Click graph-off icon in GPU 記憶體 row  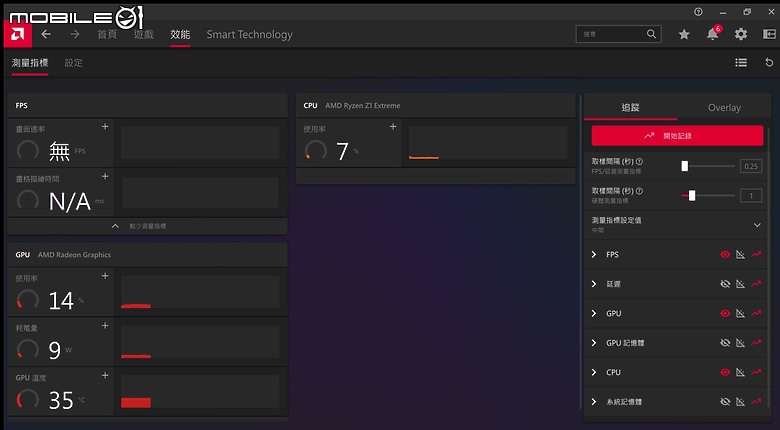click(740, 343)
